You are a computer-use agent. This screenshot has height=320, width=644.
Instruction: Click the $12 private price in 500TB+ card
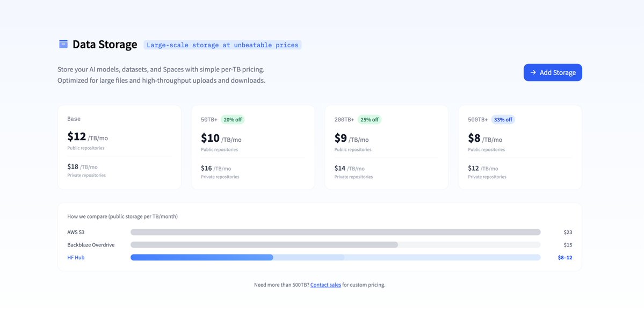483,169
